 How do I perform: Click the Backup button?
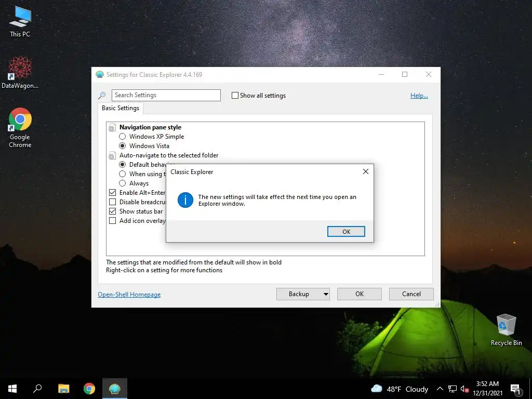click(x=299, y=294)
